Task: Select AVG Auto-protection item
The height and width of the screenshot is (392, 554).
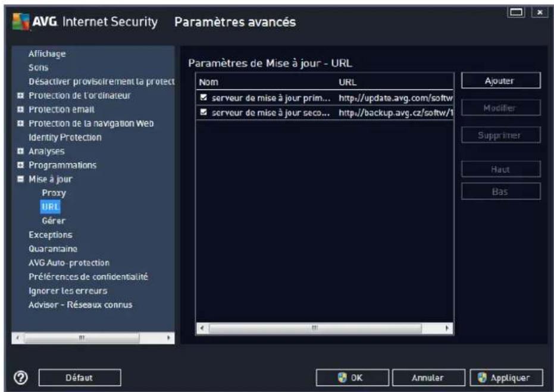Action: [69, 263]
